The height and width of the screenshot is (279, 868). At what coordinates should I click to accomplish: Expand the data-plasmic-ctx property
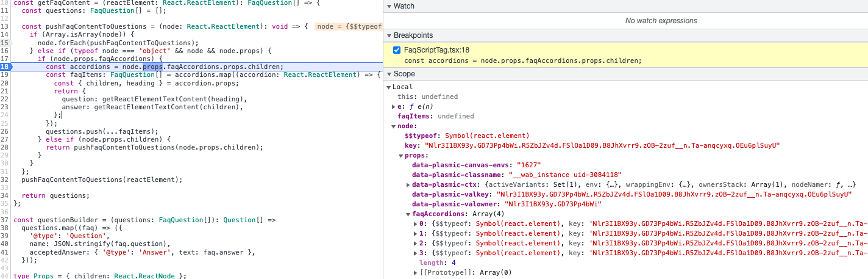(408, 184)
